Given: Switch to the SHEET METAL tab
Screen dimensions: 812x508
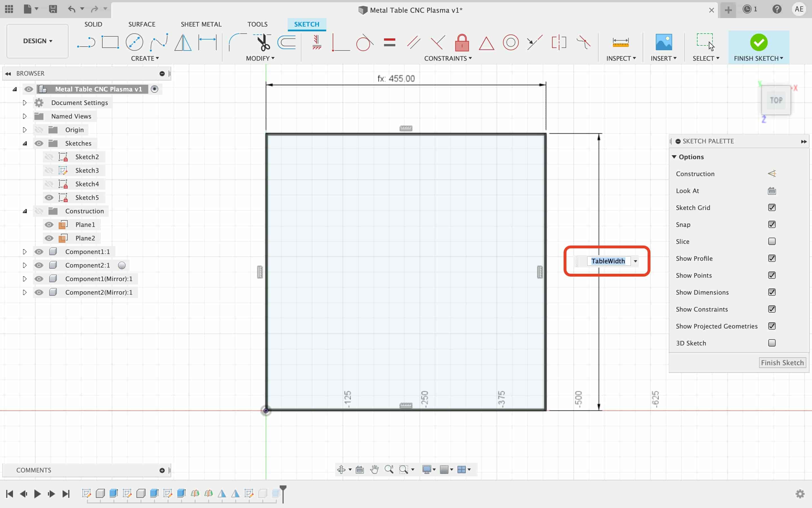Looking at the screenshot, I should coord(201,24).
